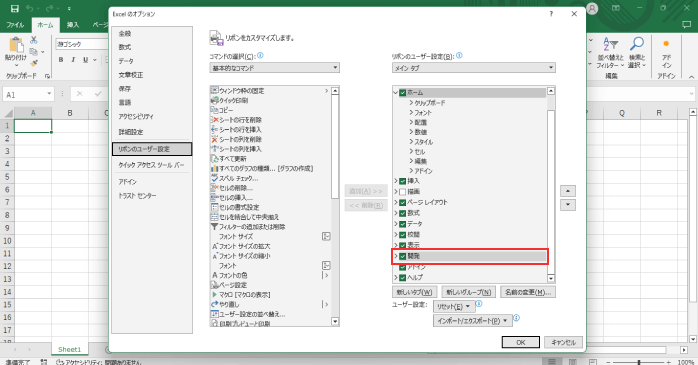
Task: Expand the クリップボード group under ホーム
Action: pos(411,103)
